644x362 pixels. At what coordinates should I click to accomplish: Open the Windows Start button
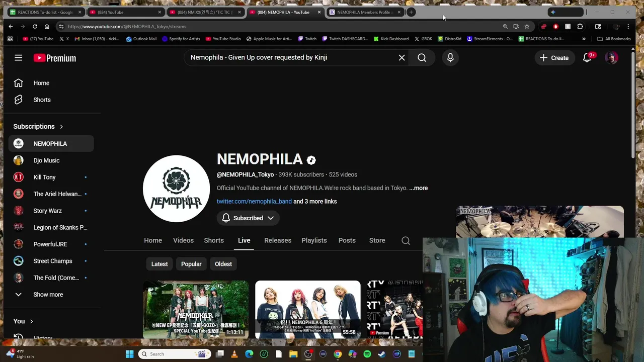129,354
